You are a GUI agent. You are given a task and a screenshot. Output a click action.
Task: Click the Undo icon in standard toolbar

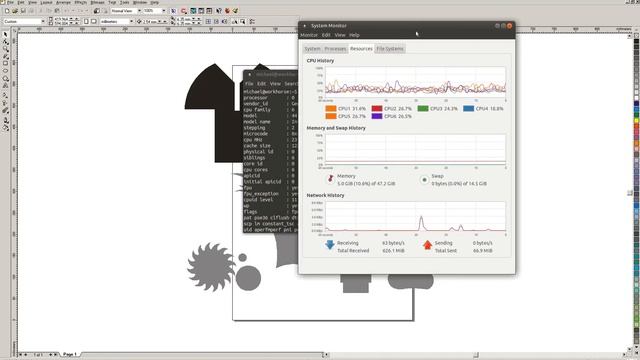[x=67, y=11]
